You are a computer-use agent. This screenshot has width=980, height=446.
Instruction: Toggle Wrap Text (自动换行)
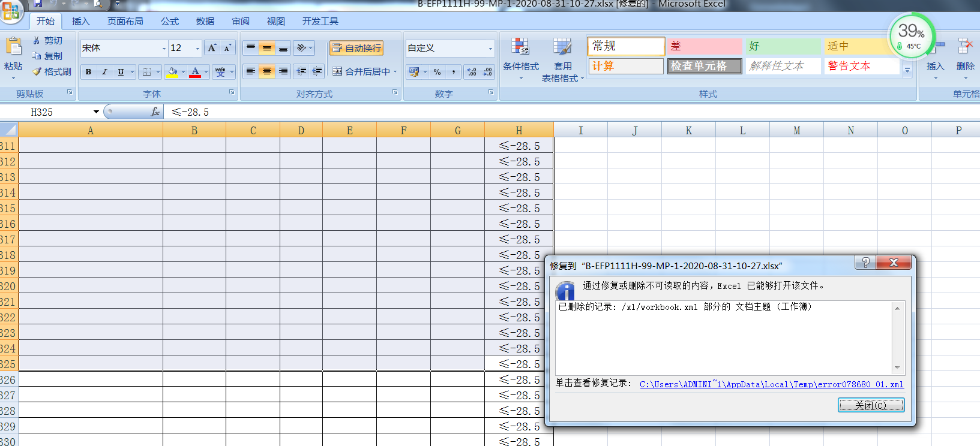(356, 48)
